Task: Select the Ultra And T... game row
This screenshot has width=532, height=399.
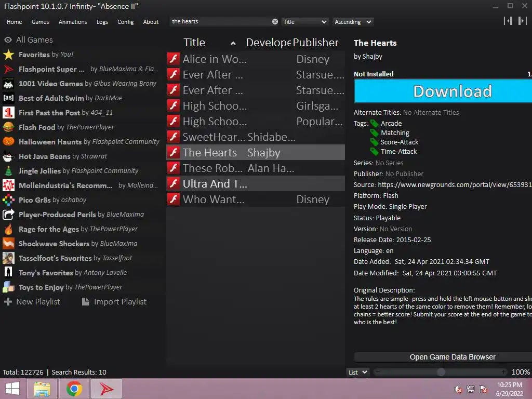Action: coord(256,183)
